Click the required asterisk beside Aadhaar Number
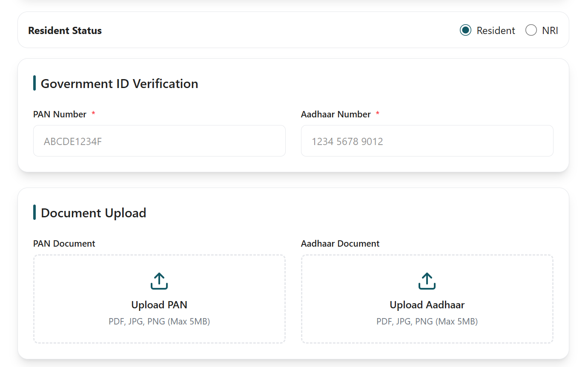The height and width of the screenshot is (367, 588). [377, 114]
